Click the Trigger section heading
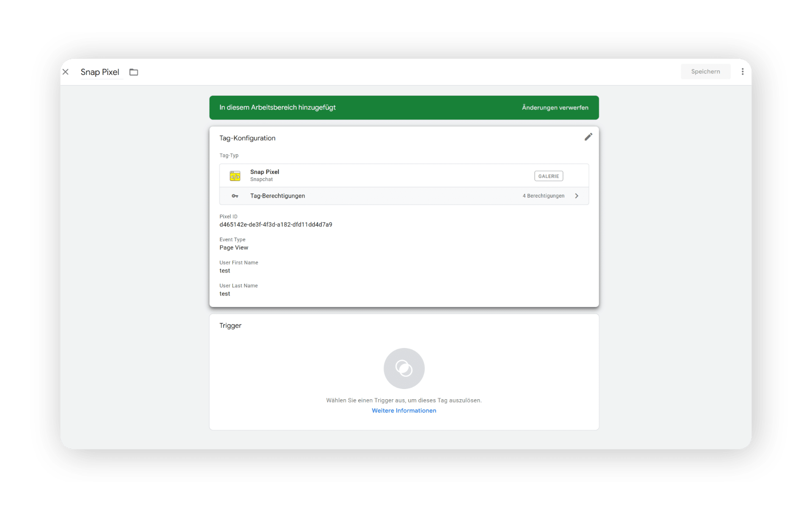812x508 pixels. point(230,326)
